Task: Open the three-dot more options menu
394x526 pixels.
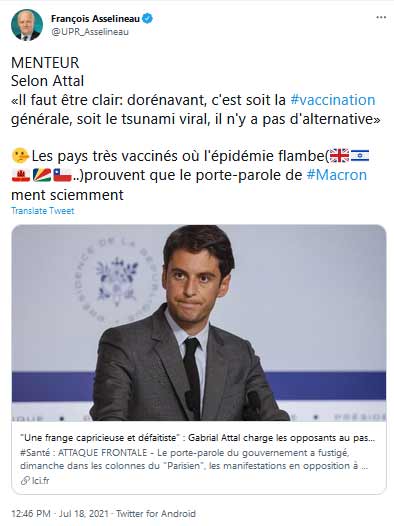Action: pos(381,17)
